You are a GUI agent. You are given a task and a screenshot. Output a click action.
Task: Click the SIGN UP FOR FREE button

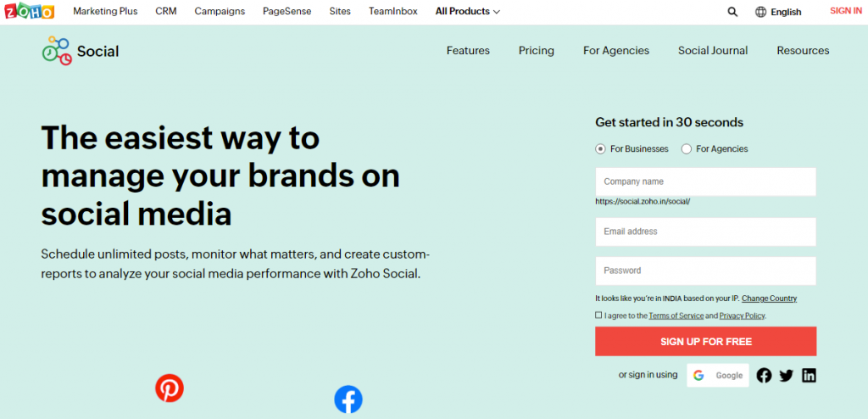pyautogui.click(x=705, y=342)
